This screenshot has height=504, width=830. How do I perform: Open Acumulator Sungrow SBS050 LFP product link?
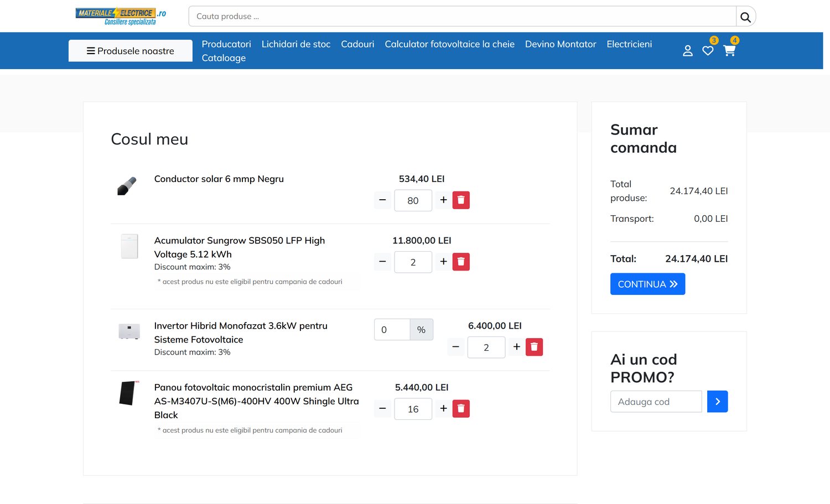tap(240, 247)
